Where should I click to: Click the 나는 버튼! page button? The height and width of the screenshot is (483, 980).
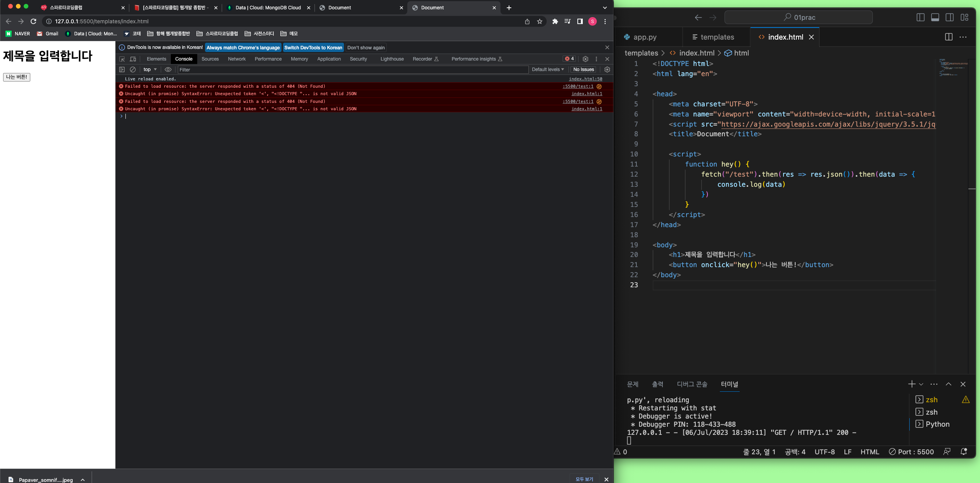(x=17, y=77)
